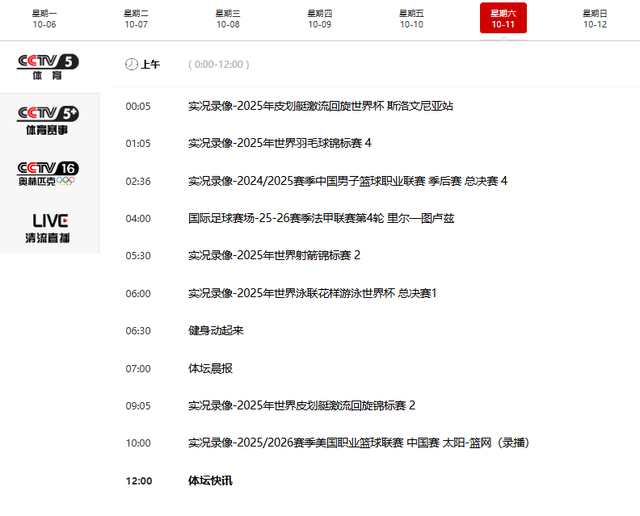640x516 pixels.
Task: Open the 07:00 体坛晨报 program
Action: [x=210, y=368]
